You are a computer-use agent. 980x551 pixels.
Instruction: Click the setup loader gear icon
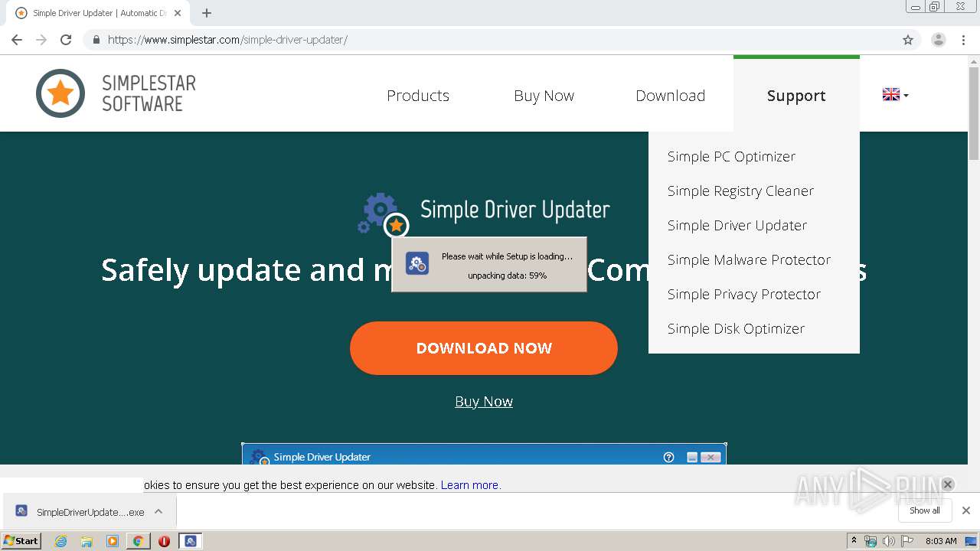coord(417,263)
